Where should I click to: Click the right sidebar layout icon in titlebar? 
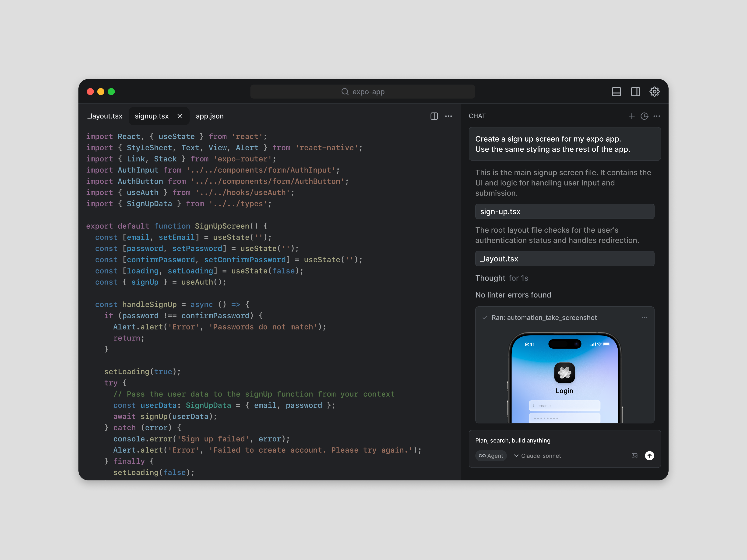(x=635, y=91)
